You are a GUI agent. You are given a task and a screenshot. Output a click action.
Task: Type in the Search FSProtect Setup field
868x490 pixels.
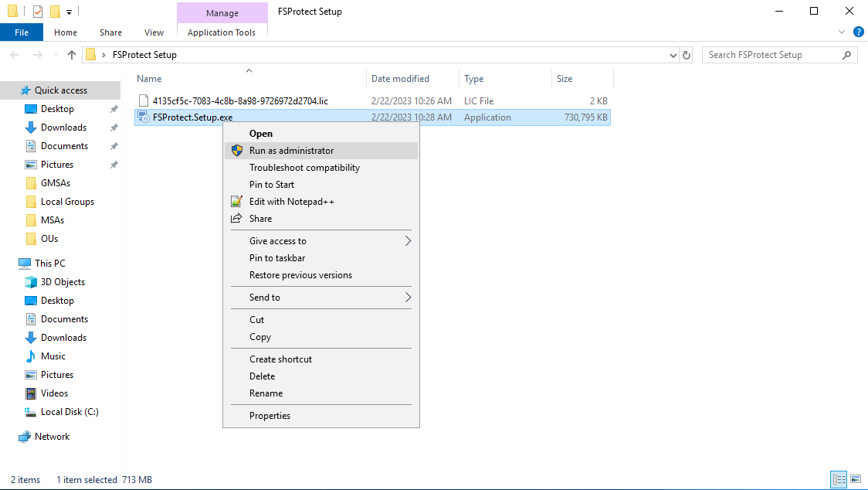(x=772, y=55)
